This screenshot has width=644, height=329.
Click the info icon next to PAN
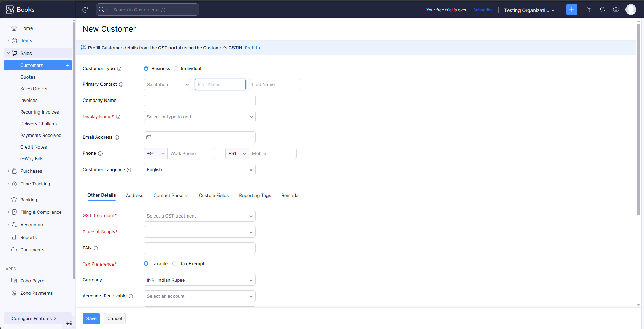[96, 248]
